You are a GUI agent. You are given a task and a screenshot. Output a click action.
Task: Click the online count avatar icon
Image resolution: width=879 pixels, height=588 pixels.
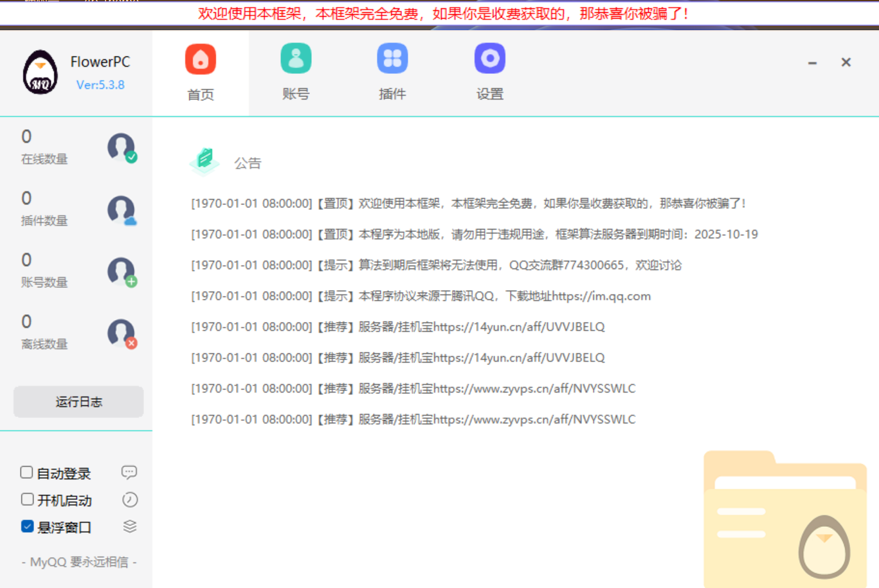pos(122,148)
